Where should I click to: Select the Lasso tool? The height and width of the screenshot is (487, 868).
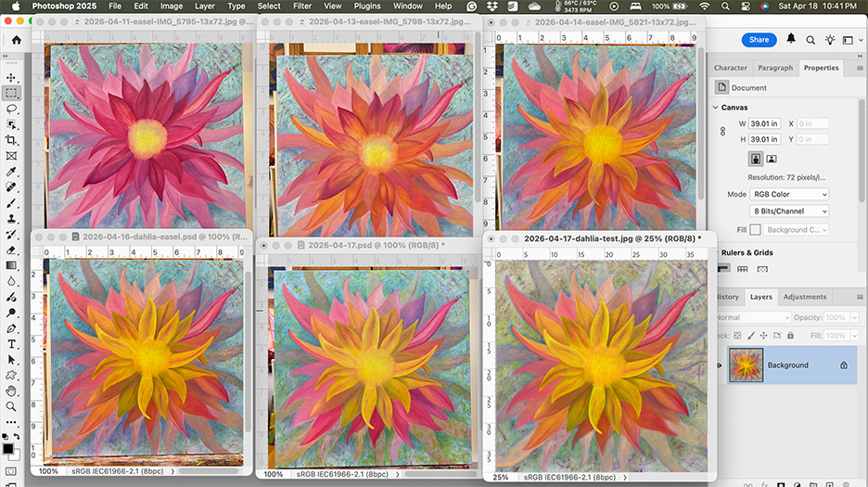11,109
